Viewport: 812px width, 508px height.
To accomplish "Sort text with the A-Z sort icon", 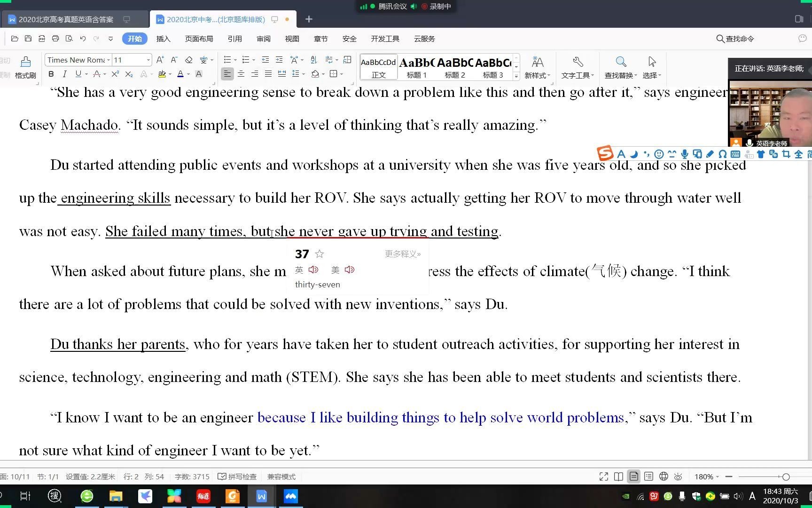I will click(314, 60).
